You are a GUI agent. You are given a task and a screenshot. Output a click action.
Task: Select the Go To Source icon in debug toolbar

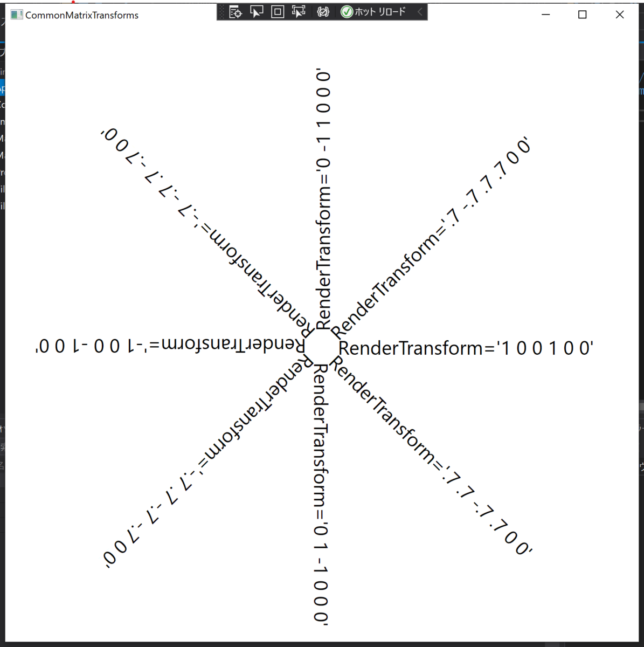coord(236,11)
